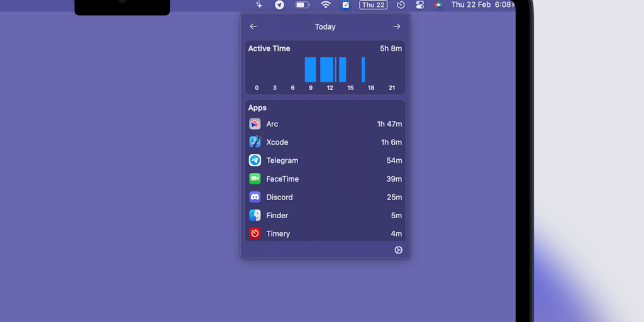Open the location arrow menu bar icon
Screen dimensions: 644x322
tap(279, 5)
